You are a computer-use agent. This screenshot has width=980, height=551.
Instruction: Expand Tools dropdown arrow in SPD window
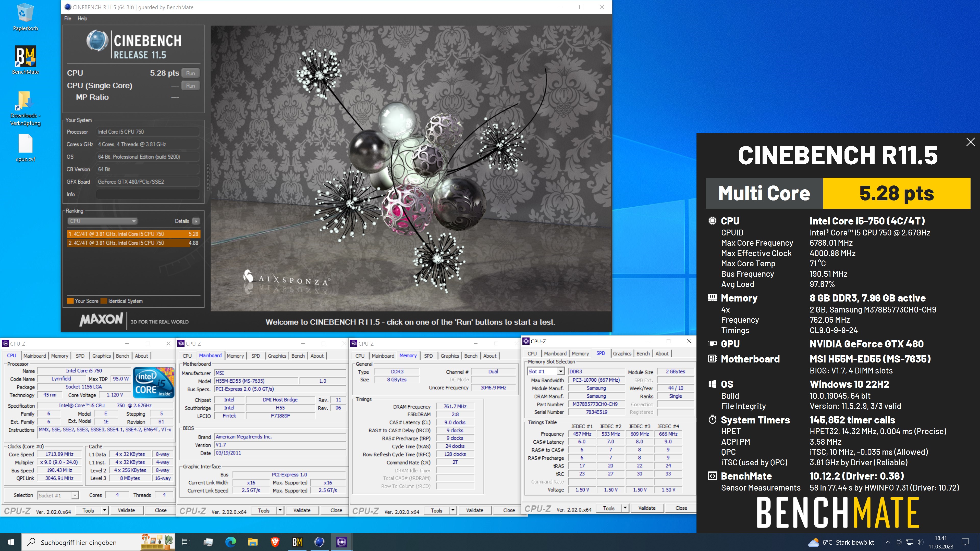[x=625, y=508]
